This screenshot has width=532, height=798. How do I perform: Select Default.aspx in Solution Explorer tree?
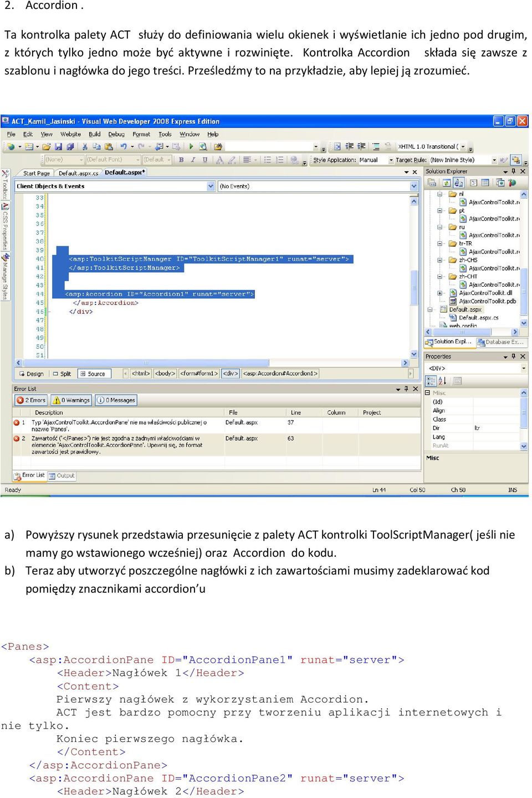(x=465, y=309)
